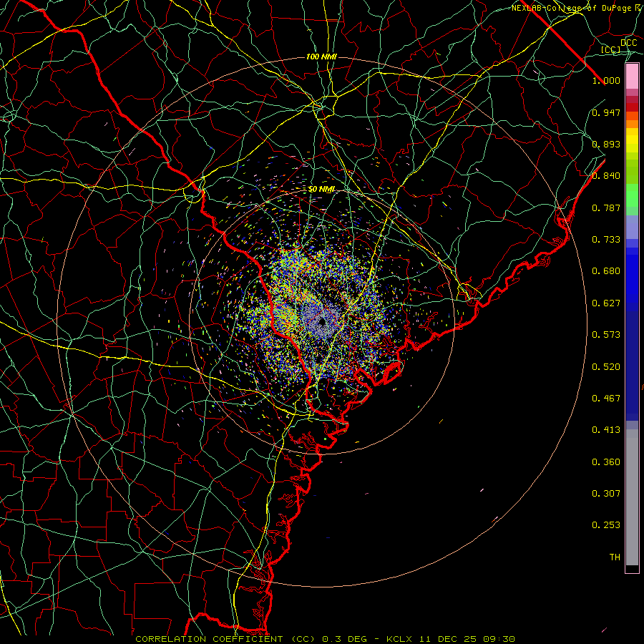The width and height of the screenshot is (644, 644).
Task: Click the 0.413 scale value
Action: pos(606,430)
